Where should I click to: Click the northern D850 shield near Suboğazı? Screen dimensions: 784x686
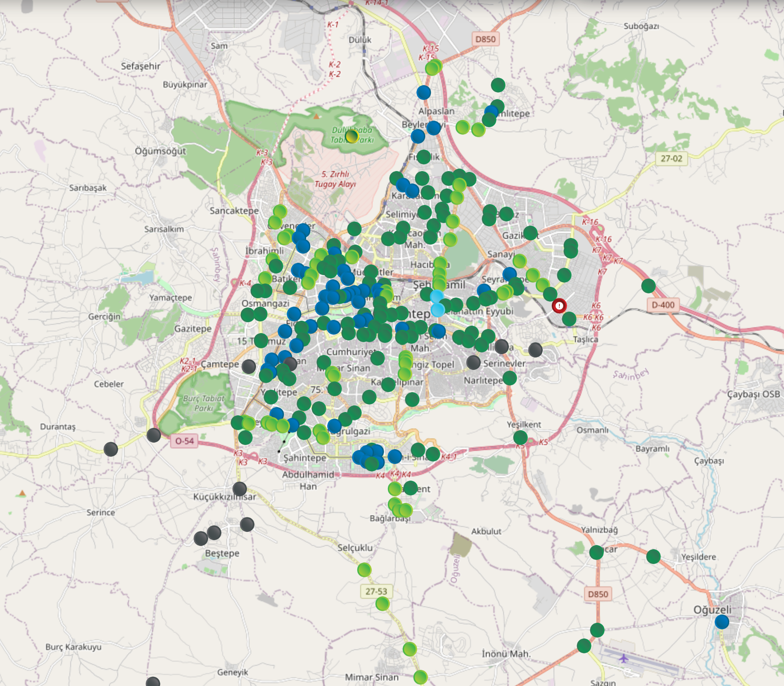(485, 39)
